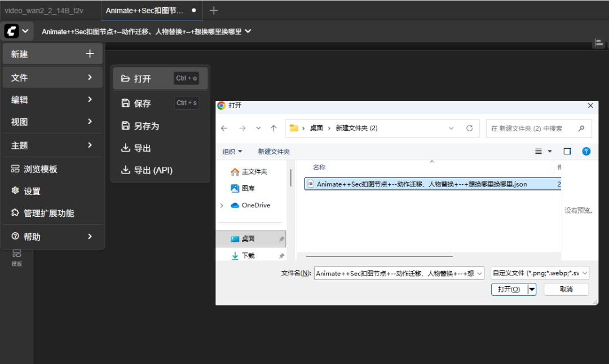Open recent locations dropdown in file dialog
This screenshot has height=364, width=609.
click(x=258, y=128)
